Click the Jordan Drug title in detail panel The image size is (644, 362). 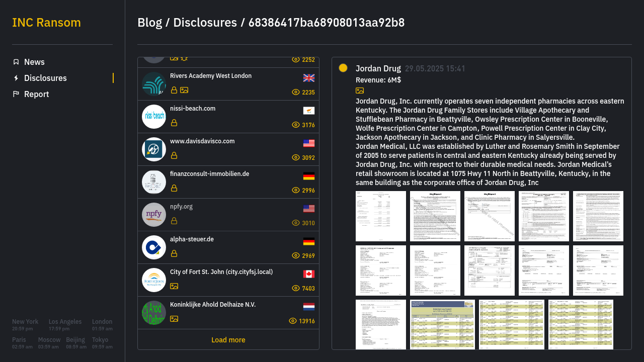[378, 69]
